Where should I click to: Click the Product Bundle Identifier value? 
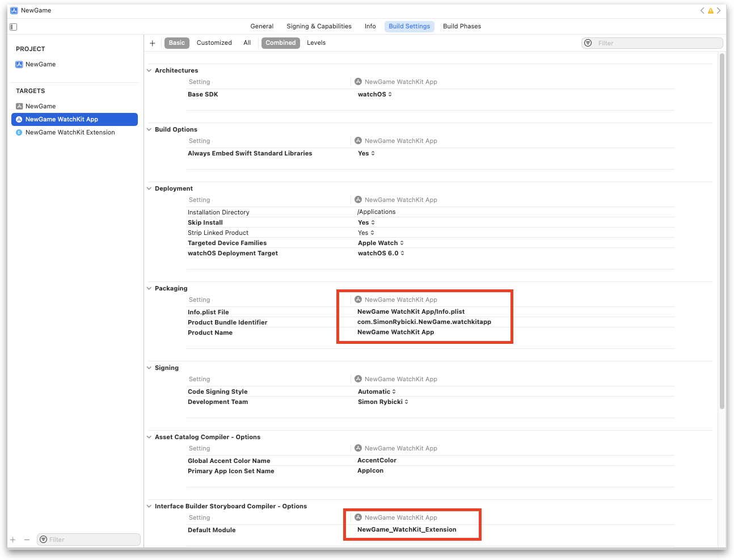(x=424, y=322)
